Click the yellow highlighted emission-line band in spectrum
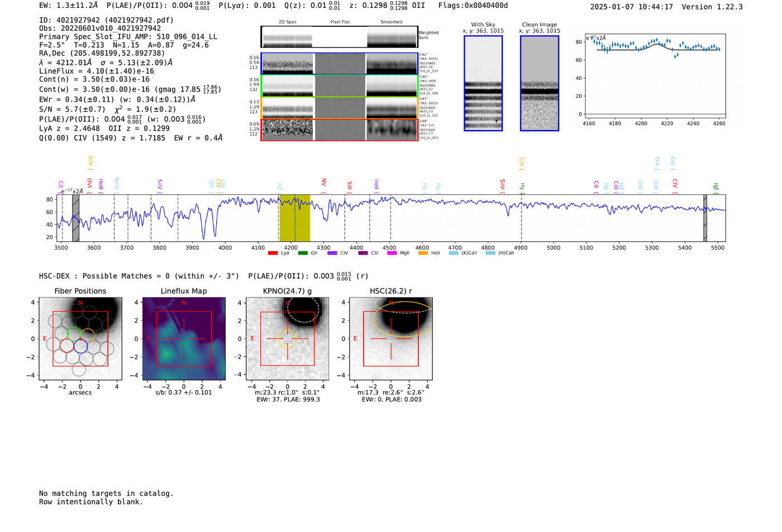Viewport: 782px width, 532px height. (x=294, y=218)
